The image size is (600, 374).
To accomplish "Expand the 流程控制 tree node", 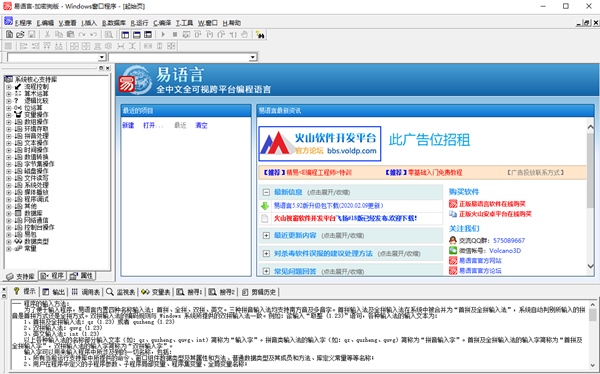I will pos(9,87).
